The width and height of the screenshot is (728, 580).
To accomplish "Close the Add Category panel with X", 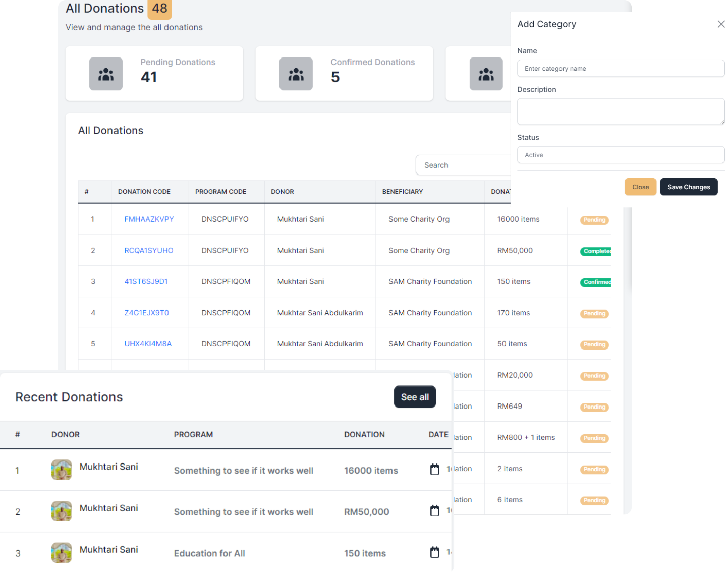I will (721, 24).
